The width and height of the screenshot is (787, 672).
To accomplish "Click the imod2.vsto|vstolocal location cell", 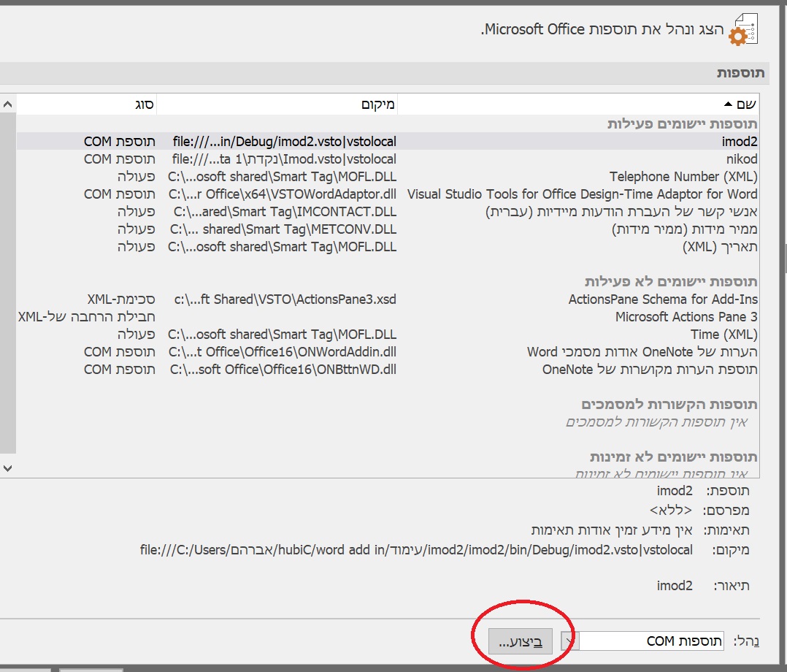I will coord(285,142).
